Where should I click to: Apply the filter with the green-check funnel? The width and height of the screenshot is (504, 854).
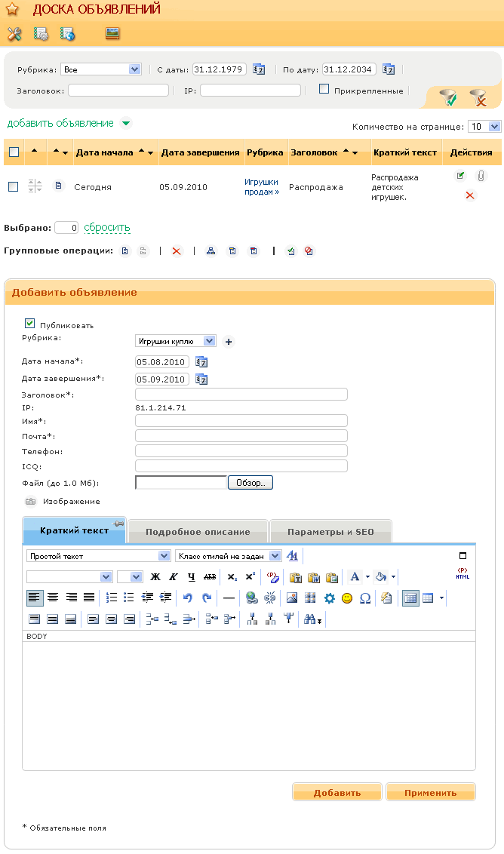pos(448,97)
